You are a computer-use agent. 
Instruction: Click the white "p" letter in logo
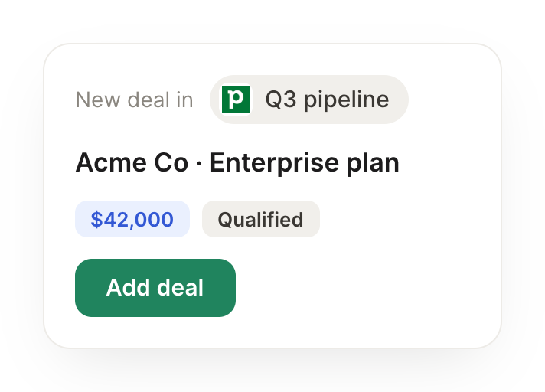[236, 99]
